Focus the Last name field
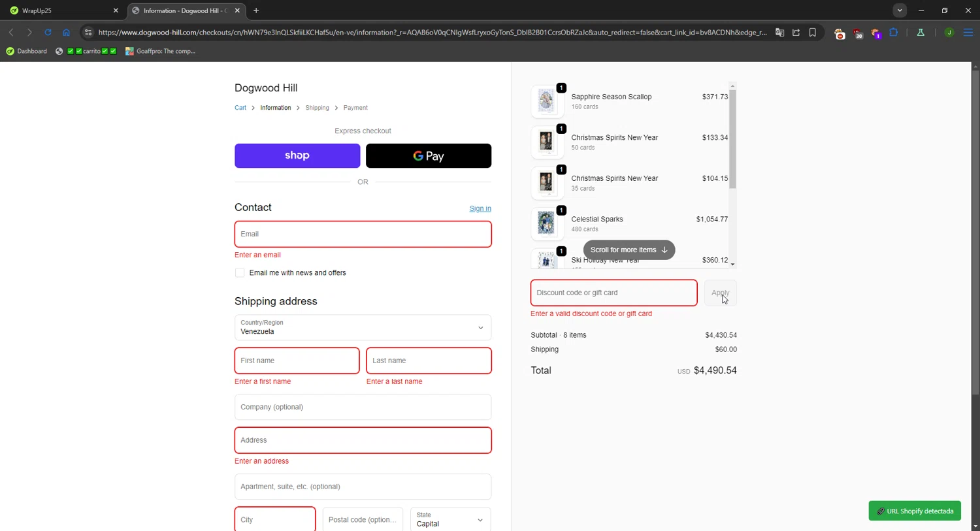 coord(429,361)
